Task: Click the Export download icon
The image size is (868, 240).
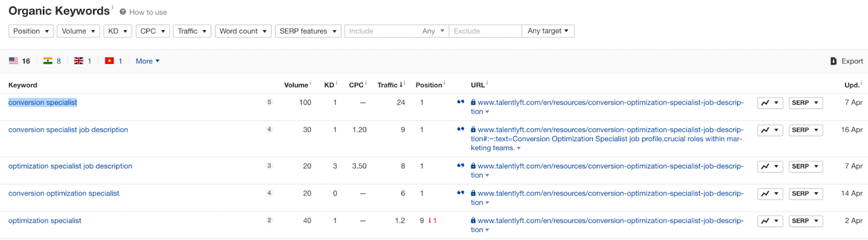Action: [x=833, y=61]
